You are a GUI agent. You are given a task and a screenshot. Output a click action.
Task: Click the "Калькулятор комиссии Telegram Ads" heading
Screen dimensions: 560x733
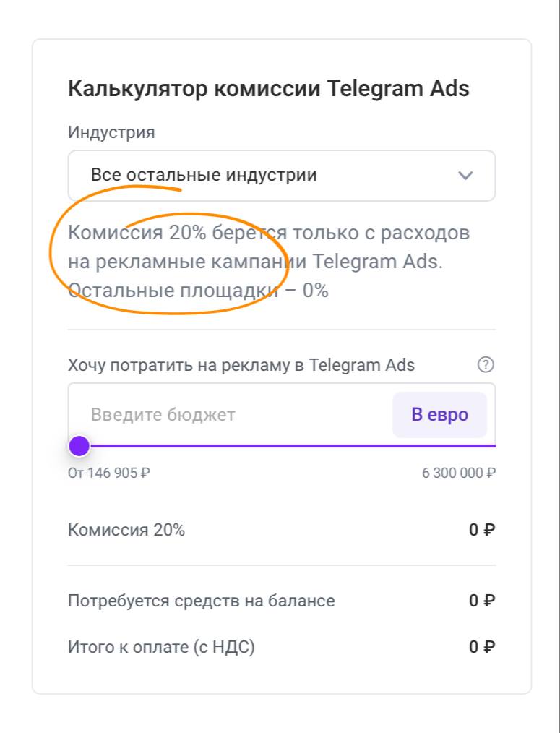point(269,89)
